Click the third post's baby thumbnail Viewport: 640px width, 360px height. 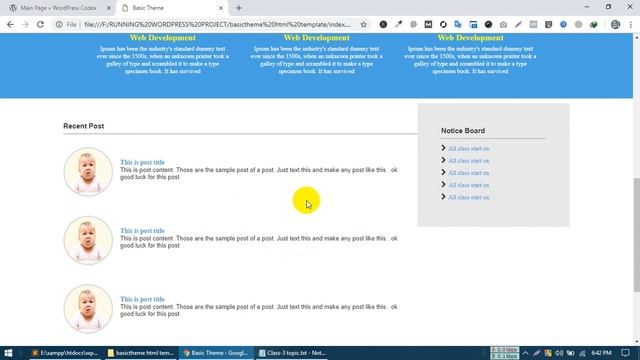tap(88, 309)
